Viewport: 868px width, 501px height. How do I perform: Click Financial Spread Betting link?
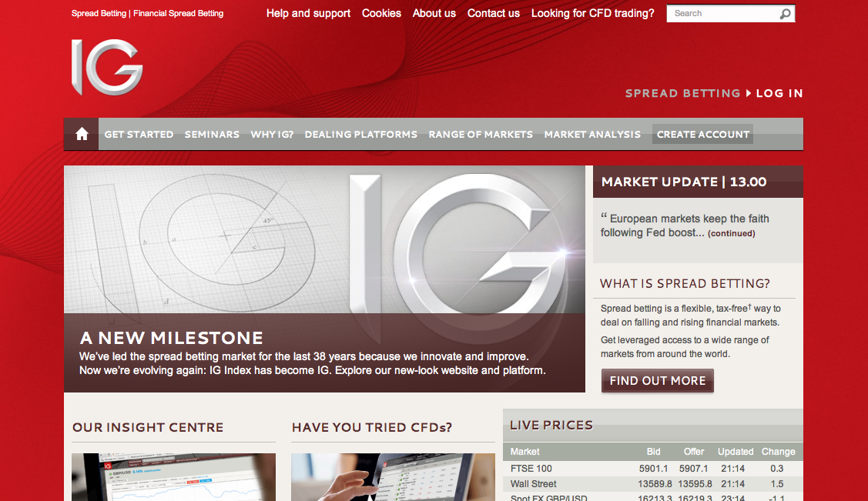pyautogui.click(x=178, y=13)
